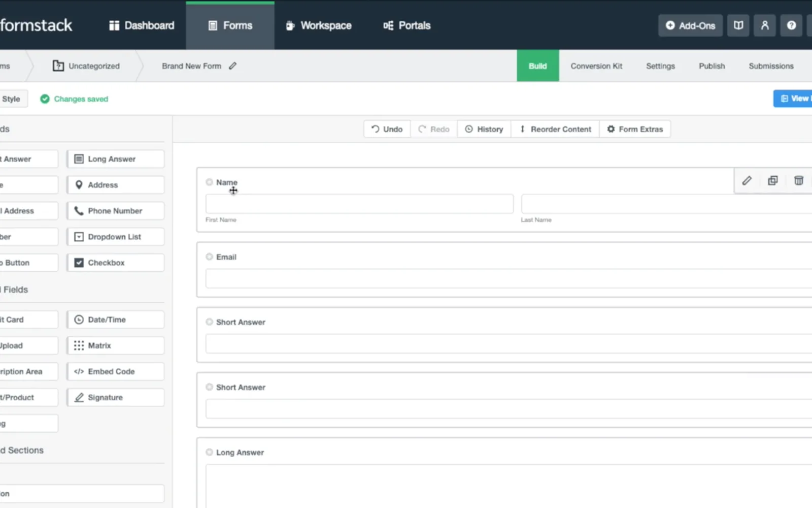Open the Forms tab
Screen dimensions: 812x508
230,25
